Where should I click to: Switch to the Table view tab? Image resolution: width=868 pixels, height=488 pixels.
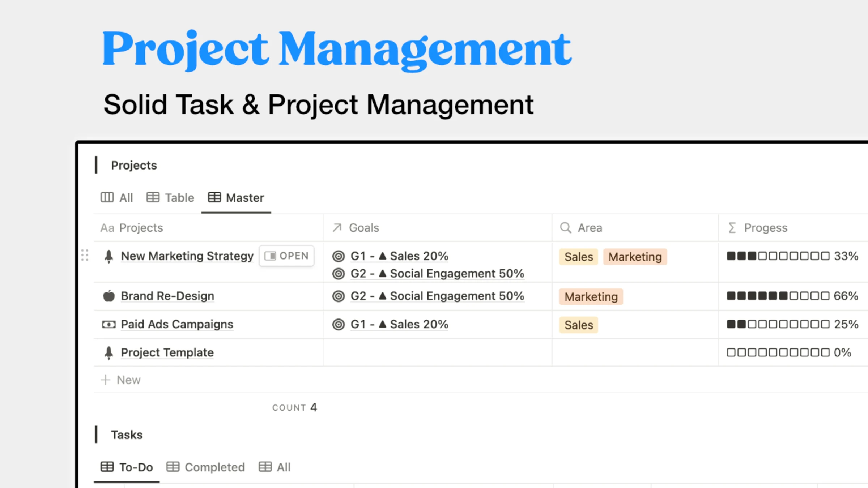[x=170, y=198]
